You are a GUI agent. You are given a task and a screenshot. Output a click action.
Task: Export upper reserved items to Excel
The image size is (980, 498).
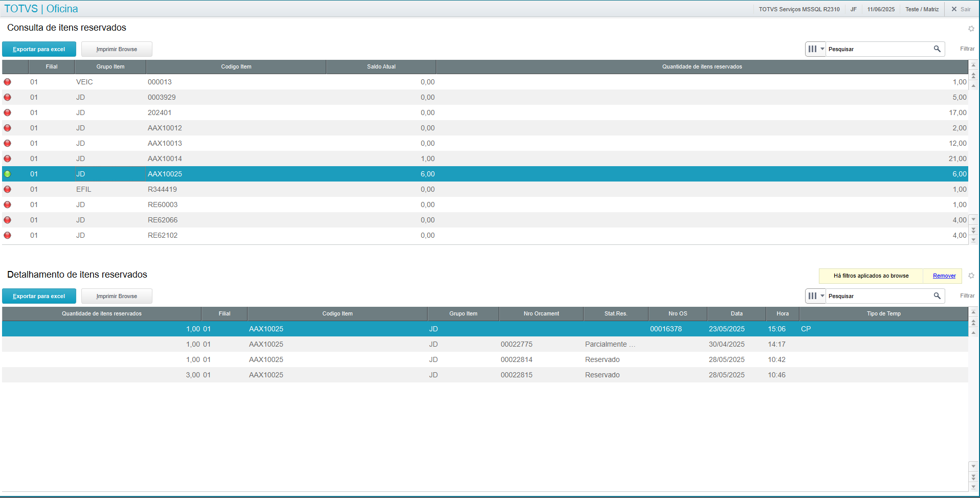pos(39,49)
